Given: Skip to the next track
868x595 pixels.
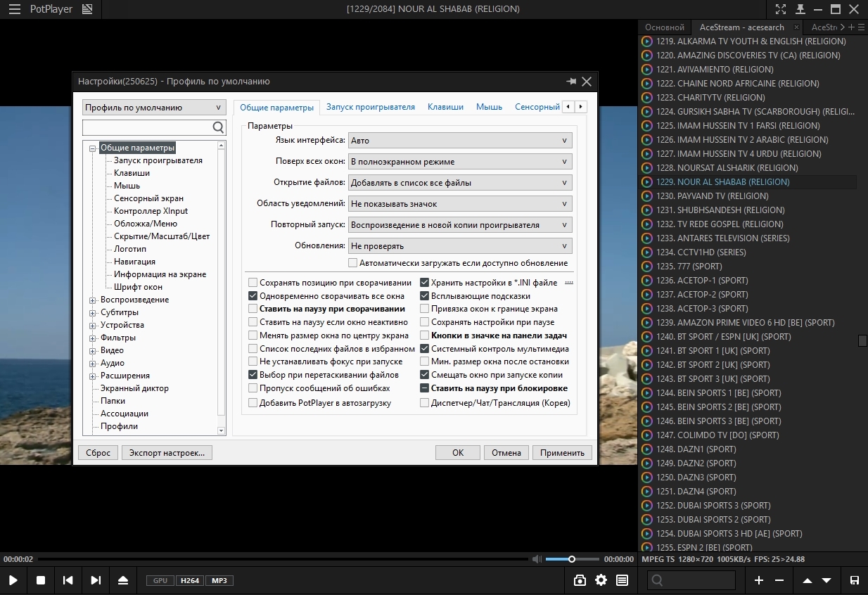Looking at the screenshot, I should point(96,580).
